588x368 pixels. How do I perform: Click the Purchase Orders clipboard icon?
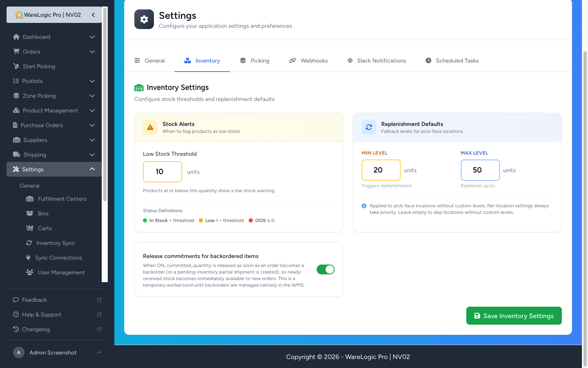click(15, 125)
